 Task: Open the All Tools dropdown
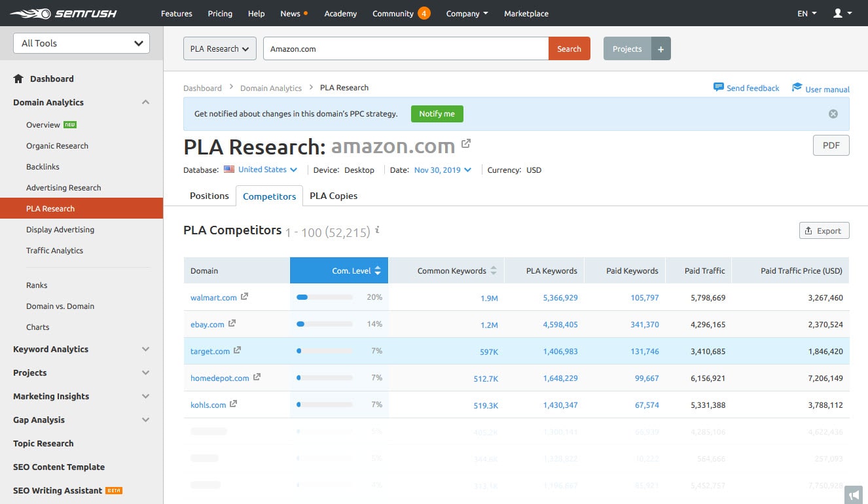[x=81, y=43]
